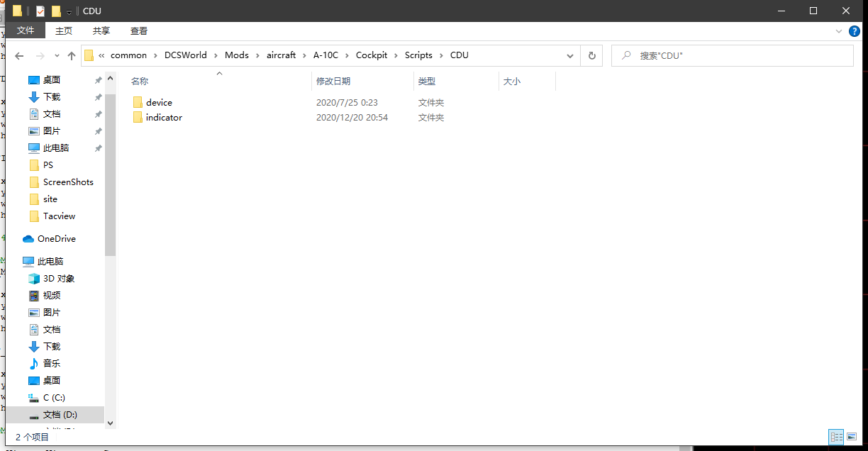Open the PS folder in Quick access
The height and width of the screenshot is (451, 868).
click(48, 165)
